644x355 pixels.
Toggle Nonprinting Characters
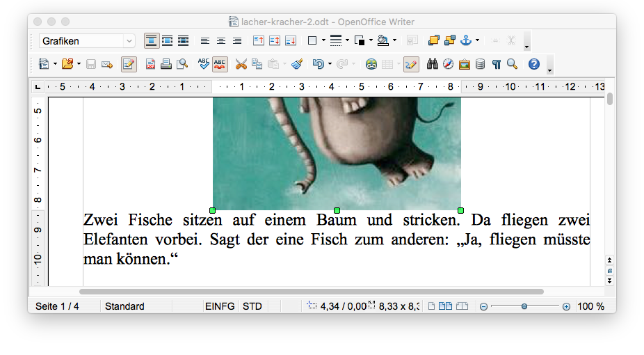[497, 64]
